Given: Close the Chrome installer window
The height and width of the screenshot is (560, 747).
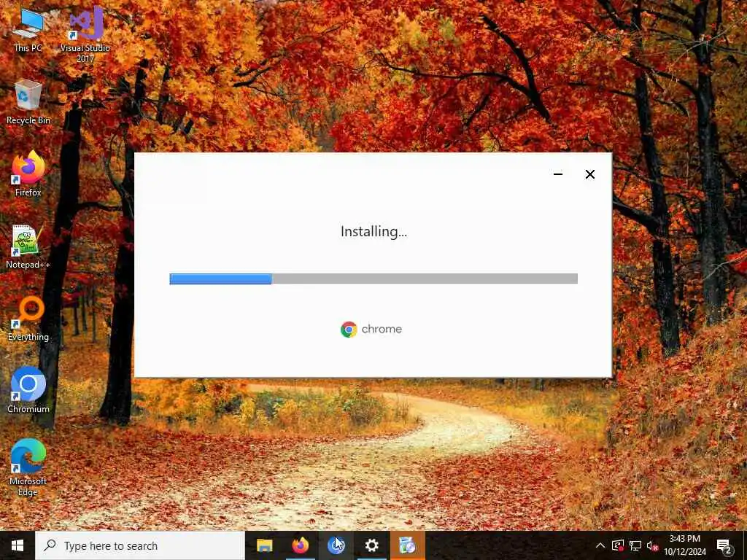Looking at the screenshot, I should coord(589,174).
